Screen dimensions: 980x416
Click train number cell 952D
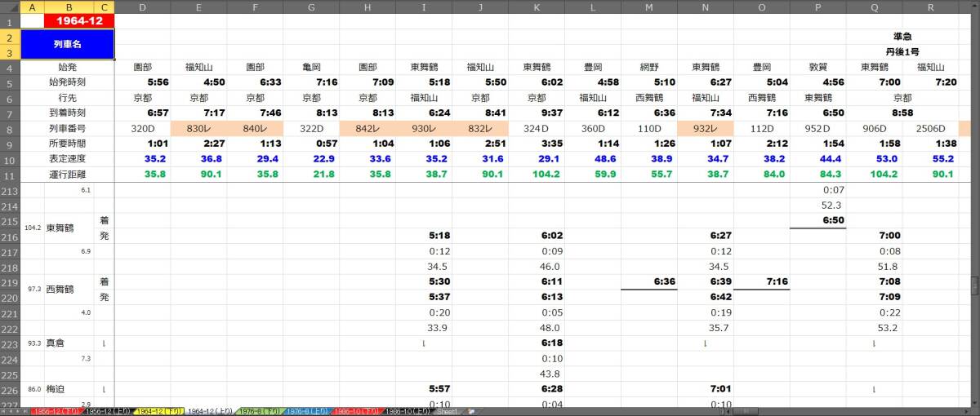click(x=818, y=128)
